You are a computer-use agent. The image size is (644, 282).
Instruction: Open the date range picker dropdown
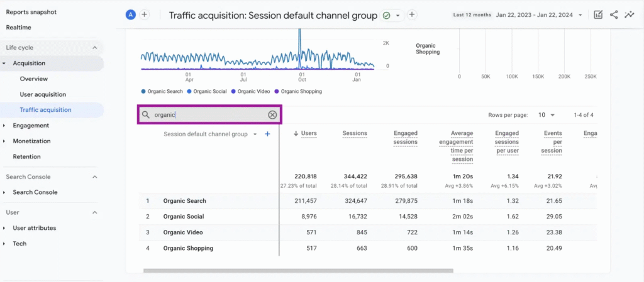coord(579,15)
